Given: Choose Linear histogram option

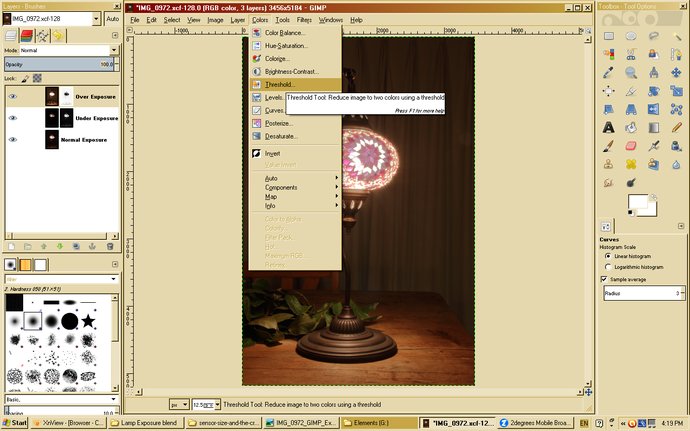Looking at the screenshot, I should [608, 256].
